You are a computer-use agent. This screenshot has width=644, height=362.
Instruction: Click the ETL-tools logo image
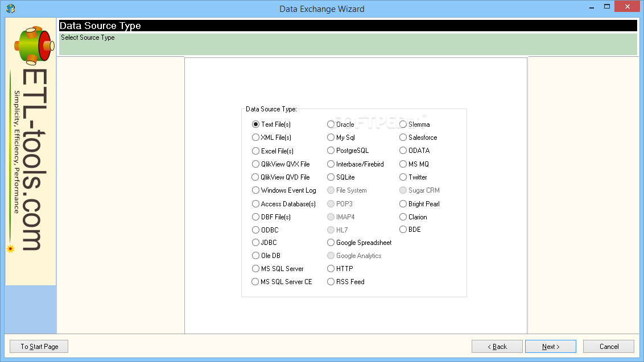[x=31, y=151]
